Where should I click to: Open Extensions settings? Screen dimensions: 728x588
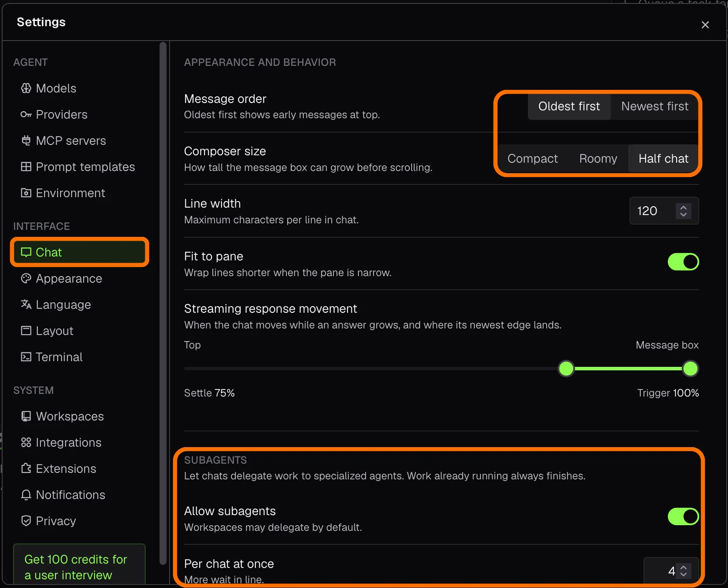pos(79,469)
